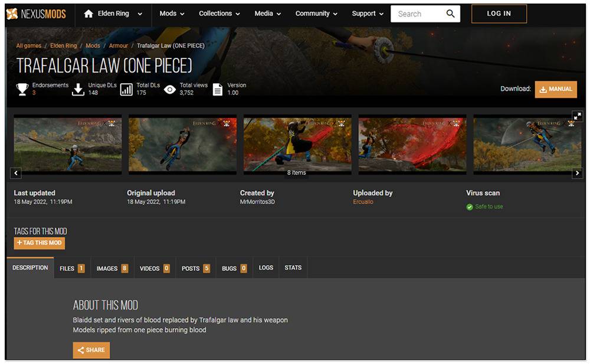590x364 pixels.
Task: Open third thumbnail with 8 items label
Action: click(x=297, y=145)
